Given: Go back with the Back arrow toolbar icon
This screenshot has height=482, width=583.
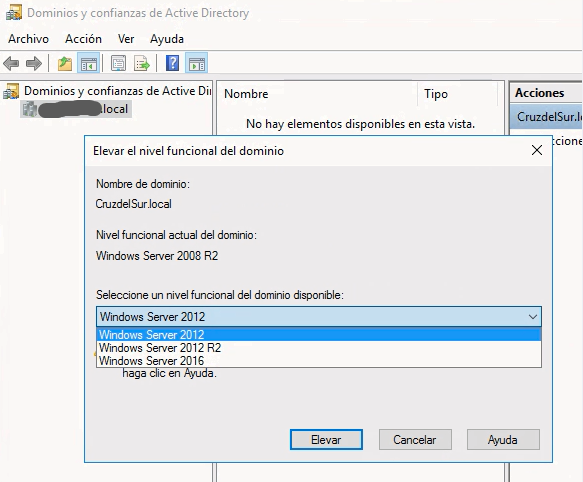Looking at the screenshot, I should (11, 63).
